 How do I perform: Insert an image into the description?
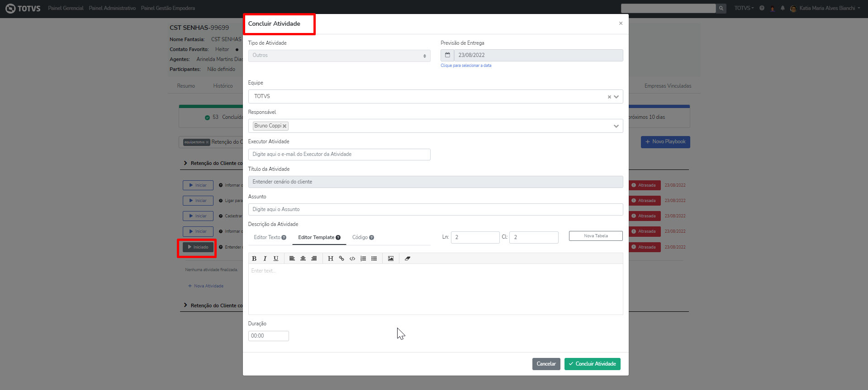[391, 258]
